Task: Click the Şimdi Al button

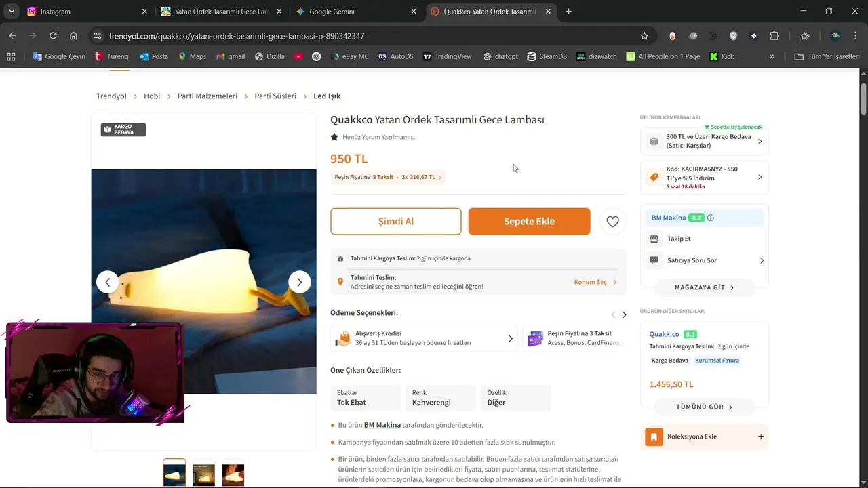Action: click(396, 222)
